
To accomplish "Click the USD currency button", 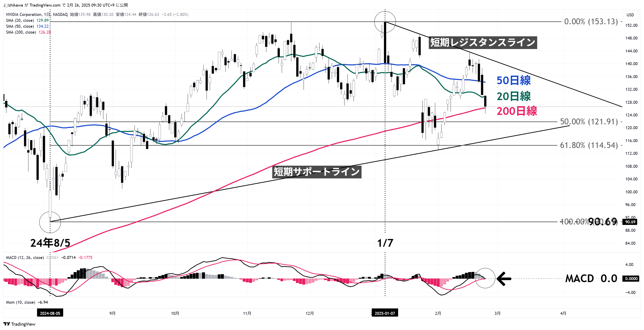I will click(630, 15).
